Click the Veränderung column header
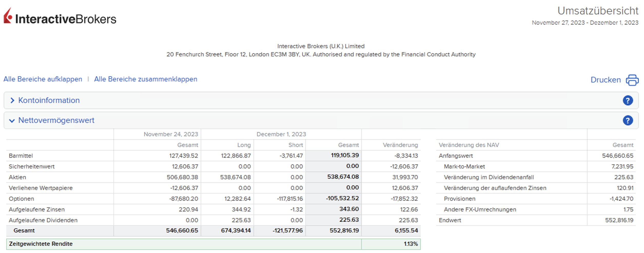Screen dimensions: 644x253 pyautogui.click(x=400, y=145)
